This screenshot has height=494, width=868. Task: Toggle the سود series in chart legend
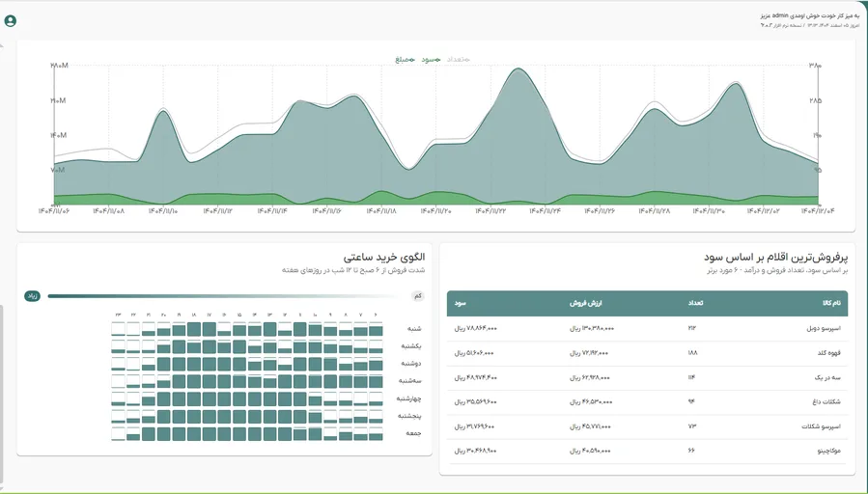point(431,59)
